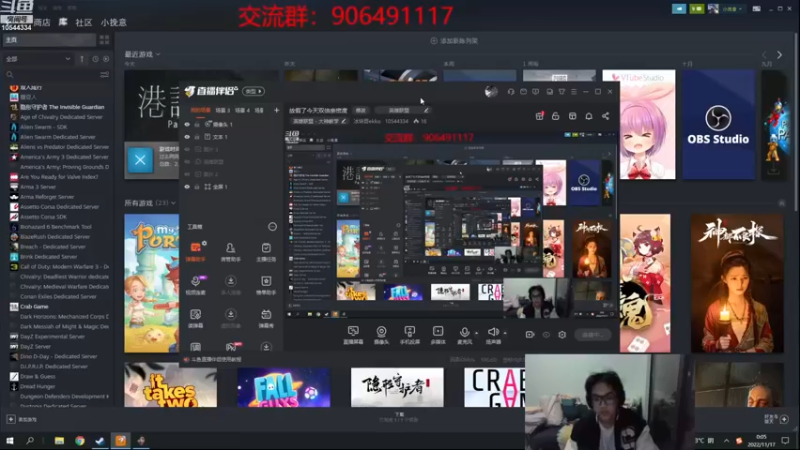This screenshot has height=450, width=800.
Task: Open the microphone options arrow in streaming toolbar
Action: click(477, 333)
